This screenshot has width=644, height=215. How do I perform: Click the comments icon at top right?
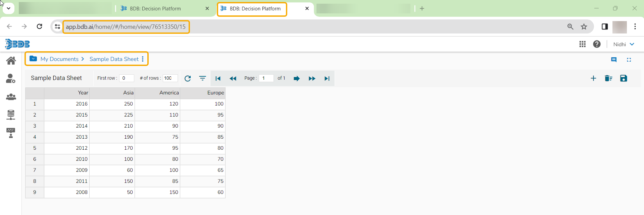pos(614,60)
